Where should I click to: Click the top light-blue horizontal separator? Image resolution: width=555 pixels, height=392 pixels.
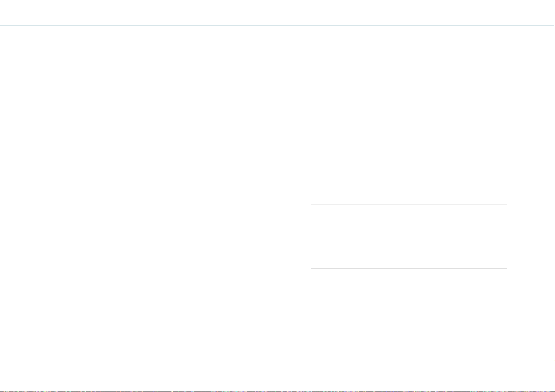278,26
